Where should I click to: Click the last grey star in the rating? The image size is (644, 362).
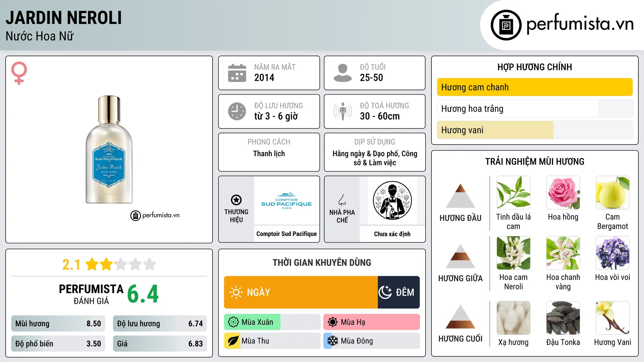(150, 264)
